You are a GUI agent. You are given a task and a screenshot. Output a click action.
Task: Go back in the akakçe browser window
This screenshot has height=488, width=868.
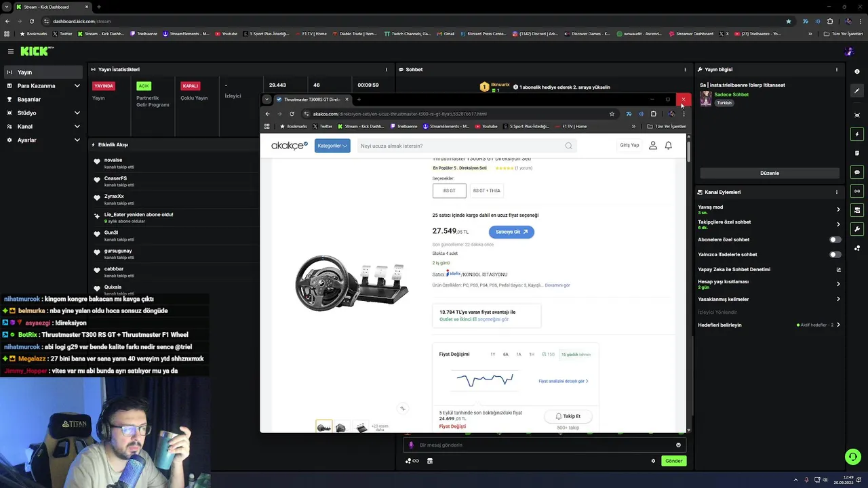pos(267,114)
